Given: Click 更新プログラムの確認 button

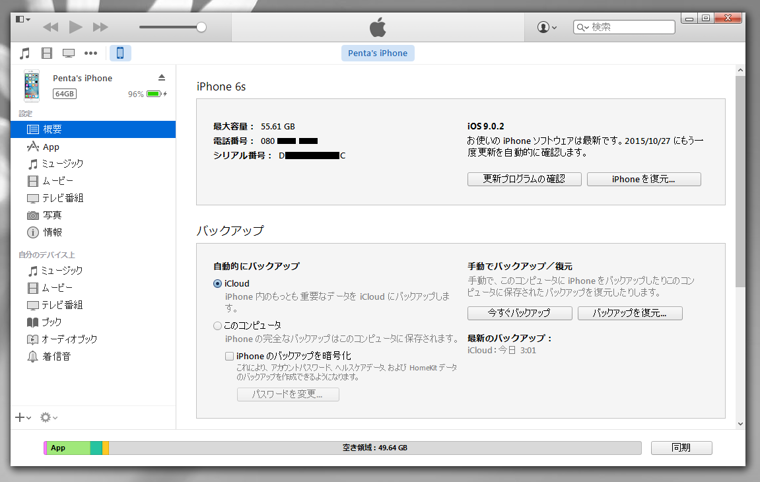Looking at the screenshot, I should pyautogui.click(x=524, y=179).
